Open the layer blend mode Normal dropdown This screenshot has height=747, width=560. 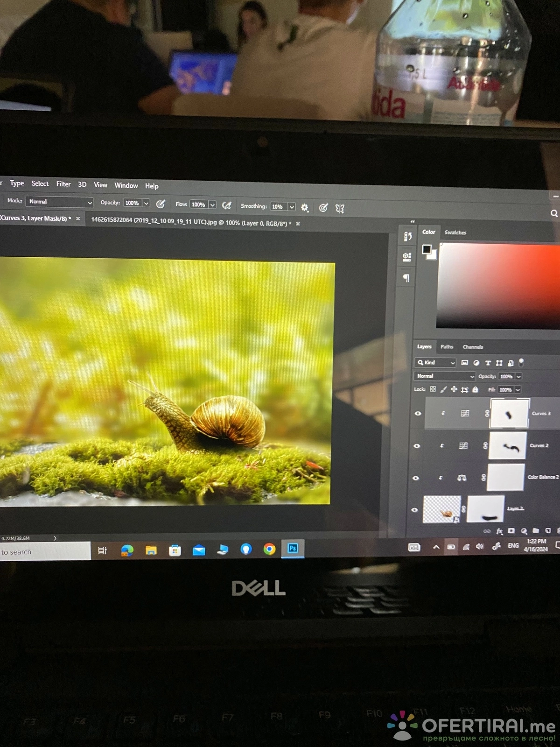click(x=444, y=376)
